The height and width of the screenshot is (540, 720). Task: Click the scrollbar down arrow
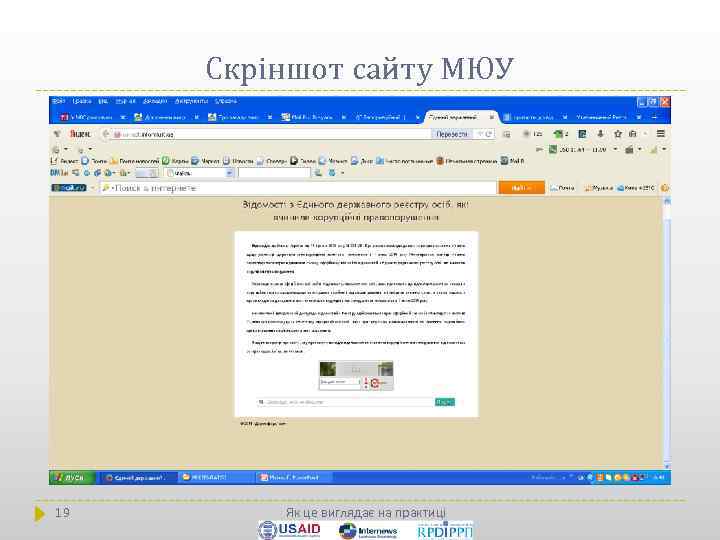click(667, 466)
